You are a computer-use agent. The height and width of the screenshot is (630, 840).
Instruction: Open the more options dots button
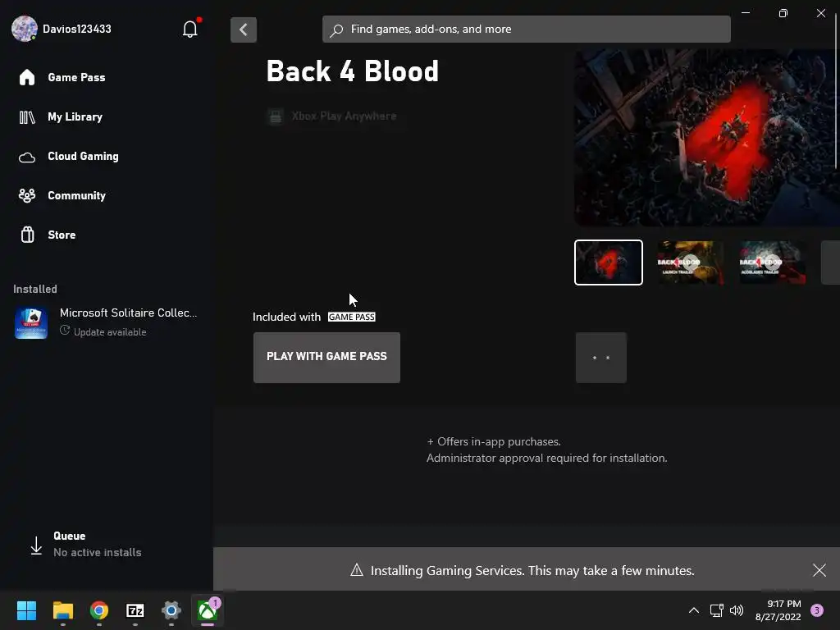click(x=601, y=358)
